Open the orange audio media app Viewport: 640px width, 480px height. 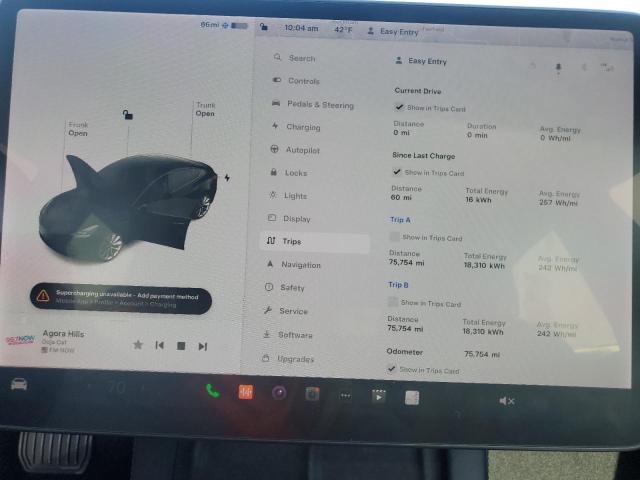[246, 392]
